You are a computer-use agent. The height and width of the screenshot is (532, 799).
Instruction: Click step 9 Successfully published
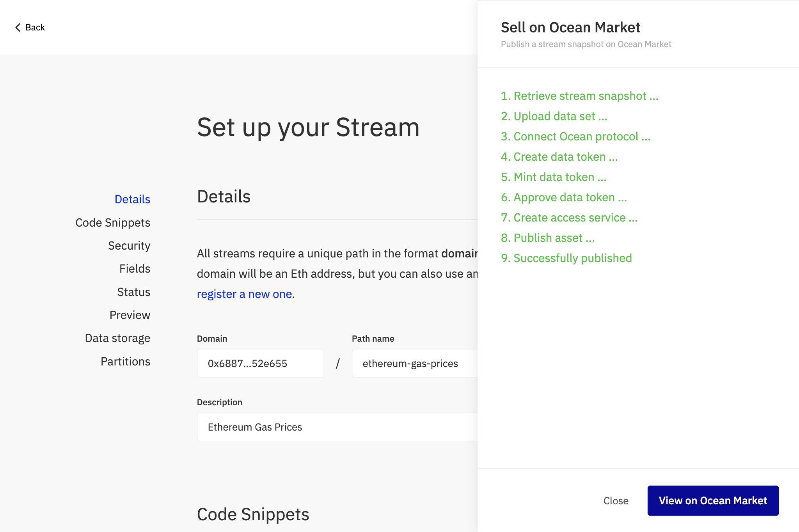pyautogui.click(x=566, y=258)
